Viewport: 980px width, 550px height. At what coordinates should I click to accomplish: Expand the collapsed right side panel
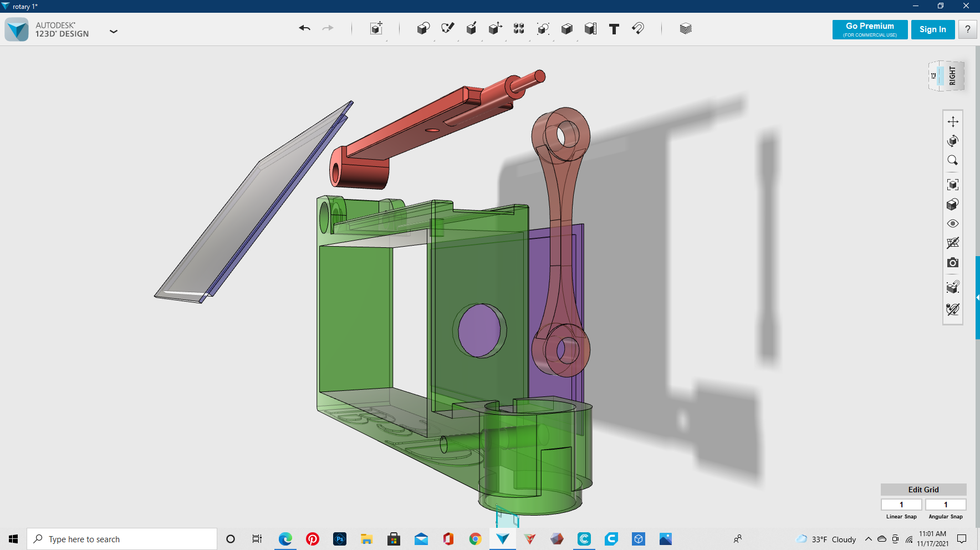(x=977, y=298)
